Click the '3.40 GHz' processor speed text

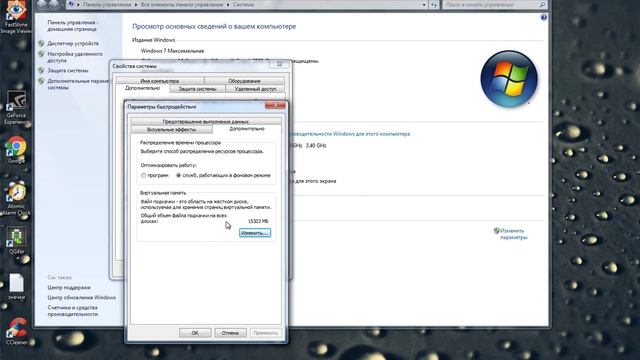click(316, 146)
